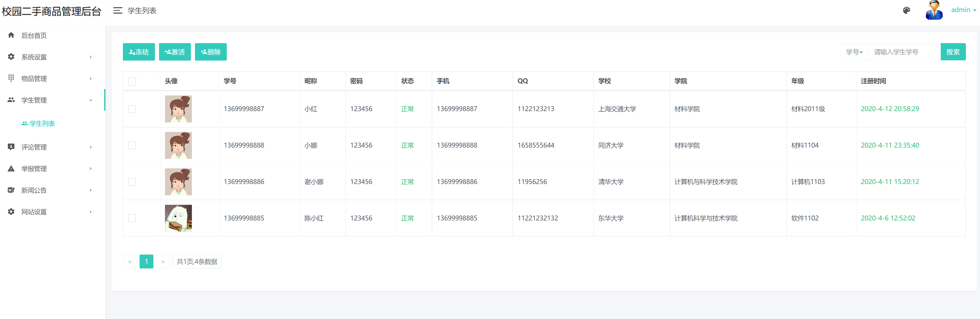Click the newspaper icon beside 新闻公告
This screenshot has width=980, height=319.
[x=11, y=190]
